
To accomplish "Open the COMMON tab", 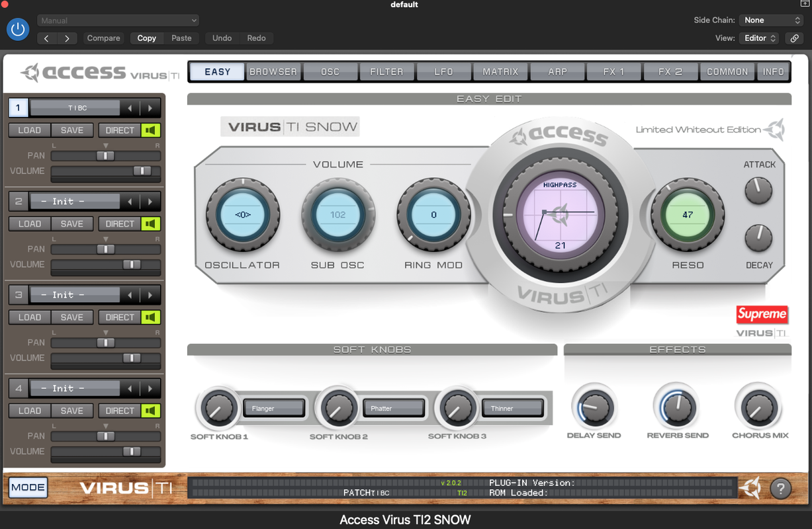I will [727, 71].
